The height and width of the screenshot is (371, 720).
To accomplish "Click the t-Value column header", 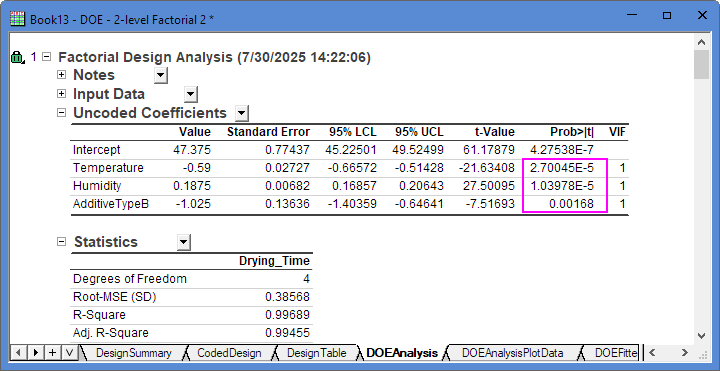I will (495, 132).
